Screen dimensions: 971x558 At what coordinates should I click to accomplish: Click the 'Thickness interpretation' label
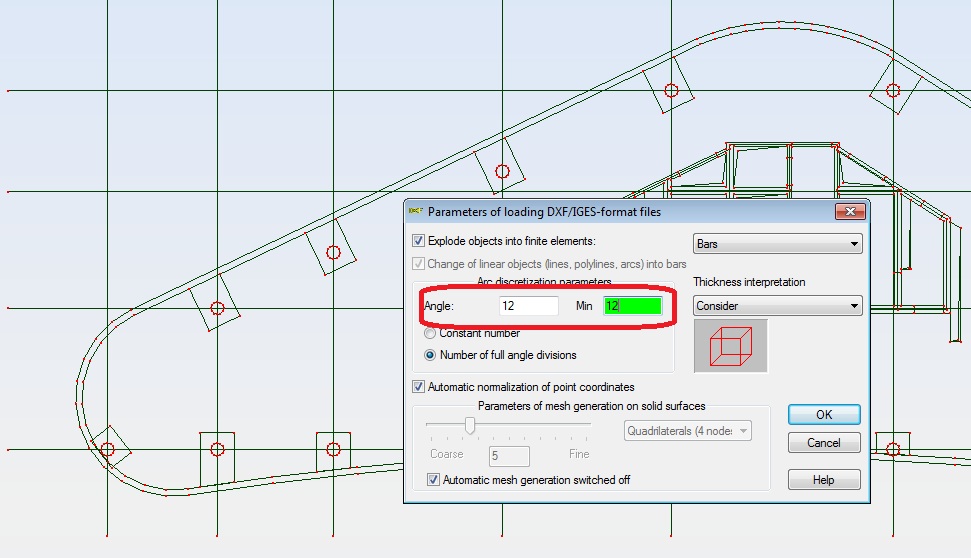pos(749,282)
